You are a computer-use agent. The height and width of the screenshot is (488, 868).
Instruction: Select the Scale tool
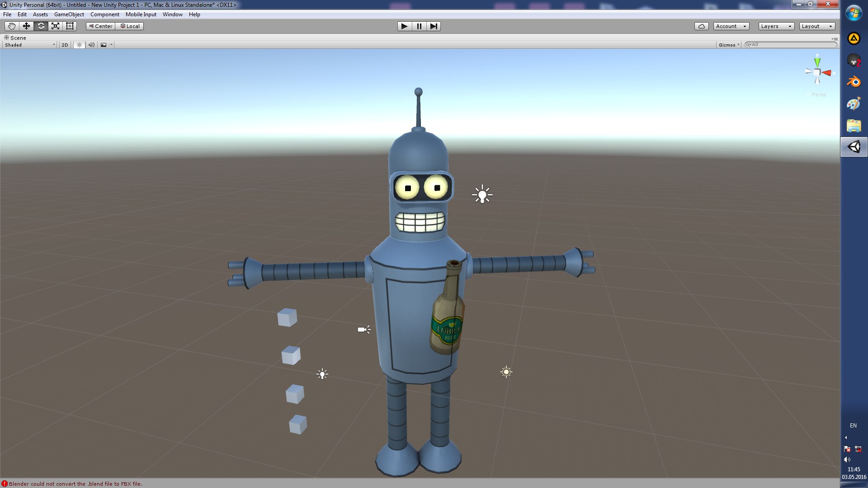55,26
